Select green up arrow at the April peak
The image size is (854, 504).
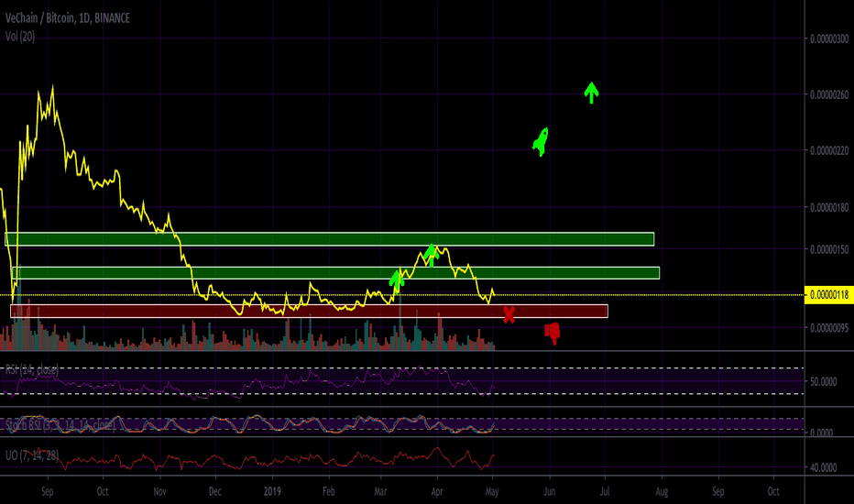432,255
